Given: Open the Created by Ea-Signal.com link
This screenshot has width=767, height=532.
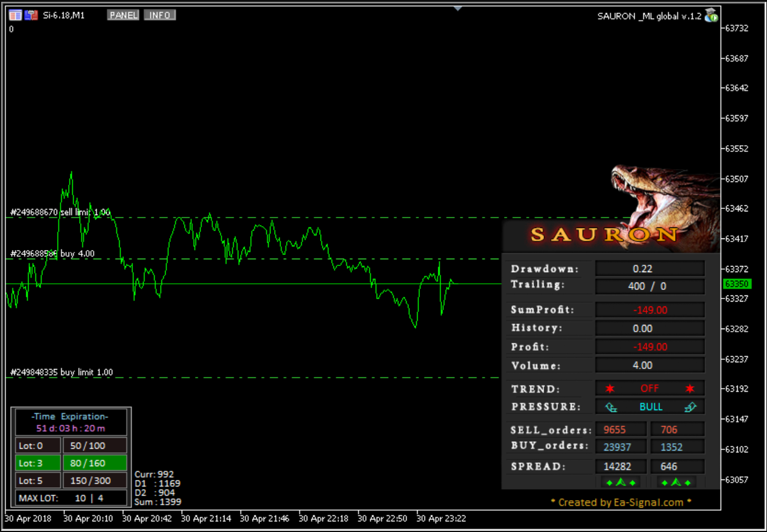Looking at the screenshot, I should (x=620, y=503).
